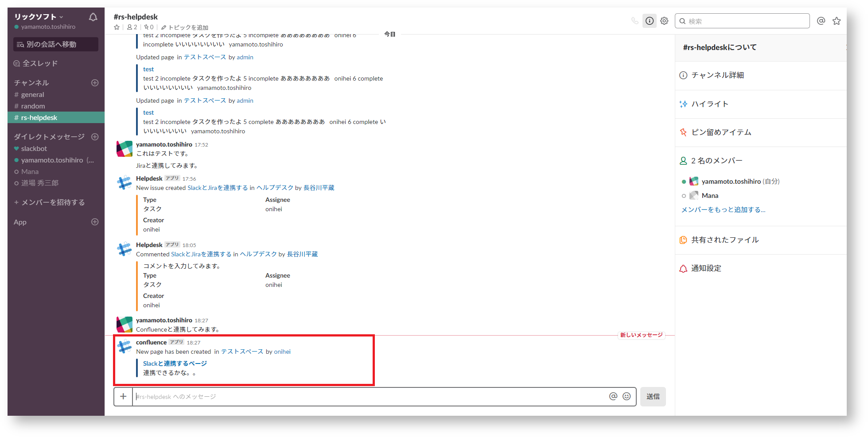This screenshot has height=437, width=868.
Task: Show pinned items count in channel header
Action: tap(149, 27)
